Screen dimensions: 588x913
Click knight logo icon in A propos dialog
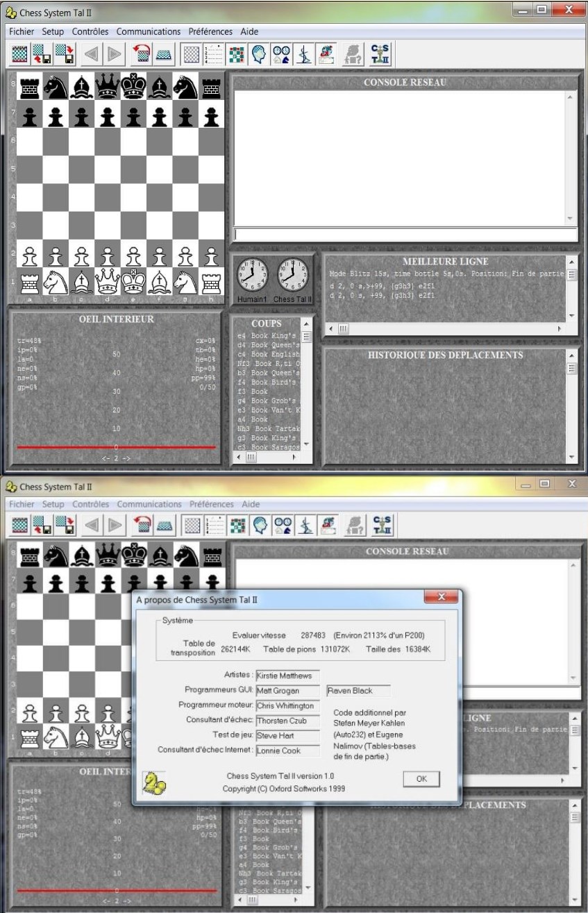click(153, 782)
